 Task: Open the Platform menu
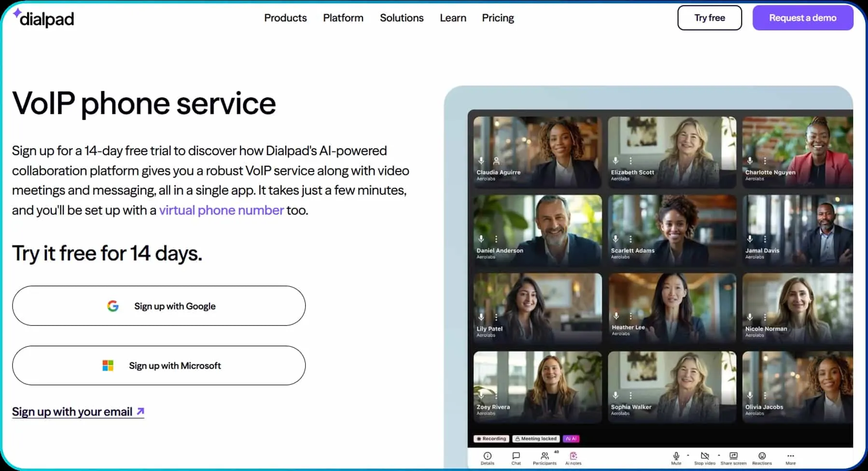tap(343, 18)
